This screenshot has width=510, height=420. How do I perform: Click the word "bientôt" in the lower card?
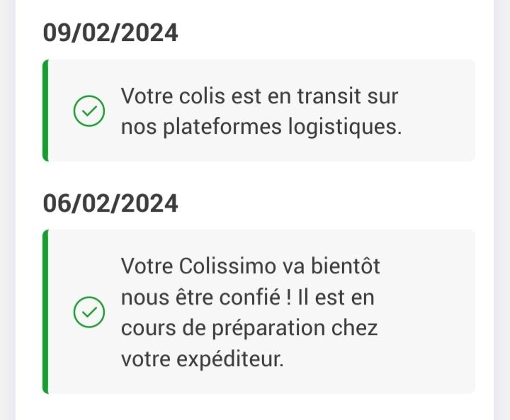coord(346,266)
